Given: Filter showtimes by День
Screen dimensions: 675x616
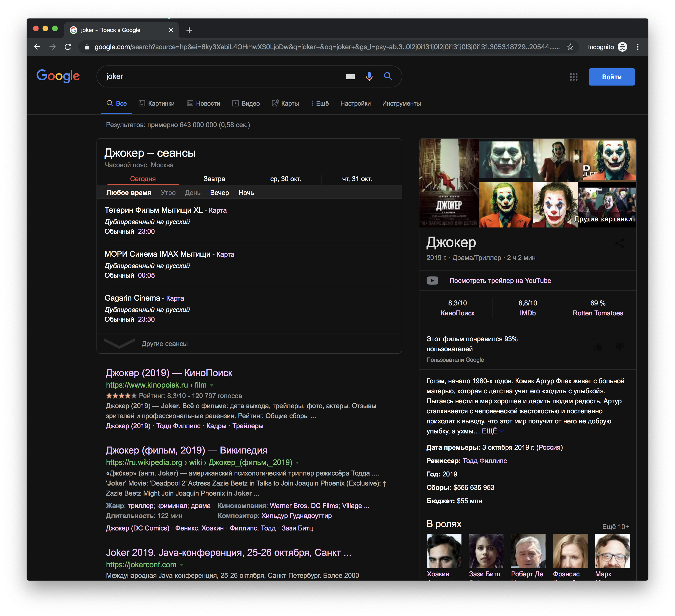Looking at the screenshot, I should pyautogui.click(x=193, y=193).
